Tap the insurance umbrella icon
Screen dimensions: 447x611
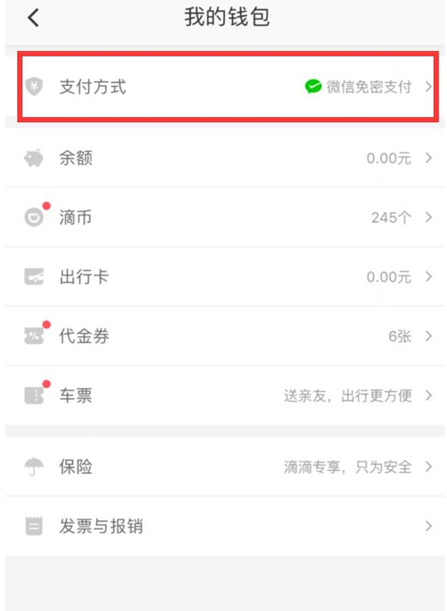34,466
